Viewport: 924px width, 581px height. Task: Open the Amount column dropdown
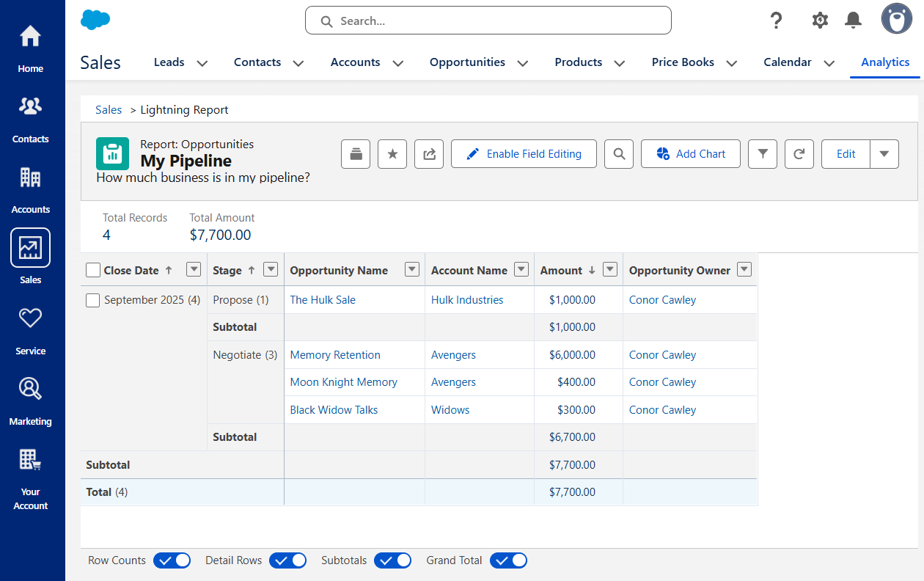pos(609,269)
